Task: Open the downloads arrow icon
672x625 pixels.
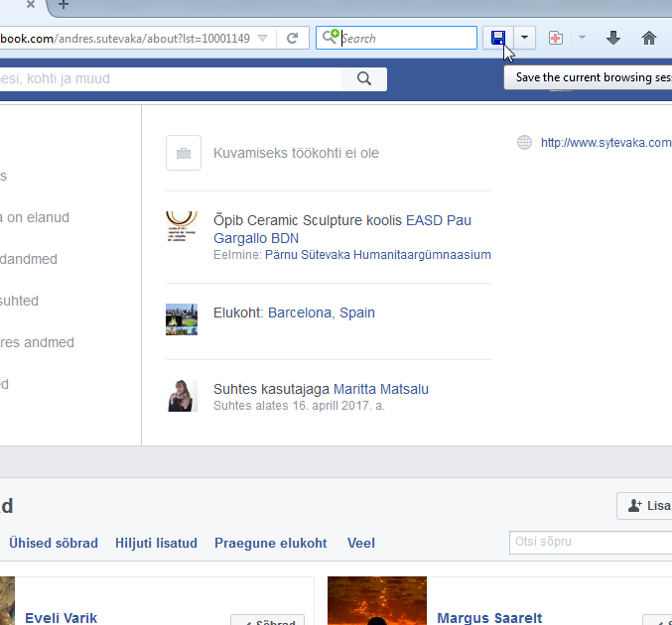Action: pyautogui.click(x=613, y=38)
